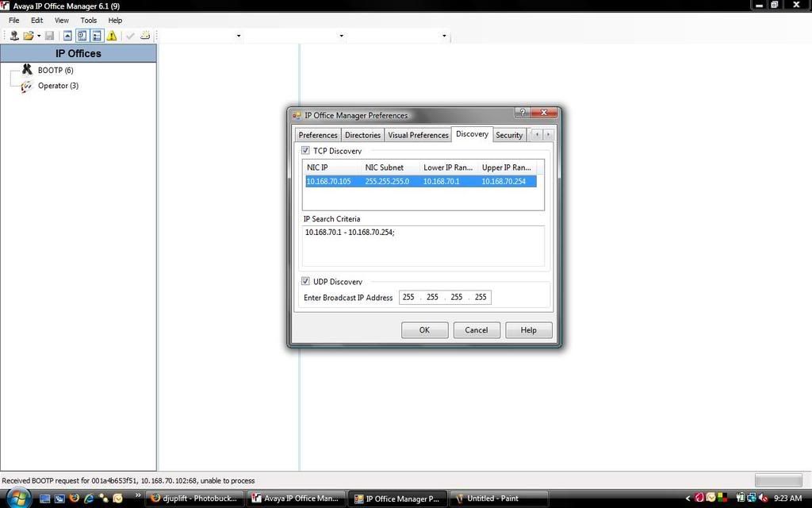Click the Lower IP Range column header
This screenshot has height=508, width=812.
(449, 167)
